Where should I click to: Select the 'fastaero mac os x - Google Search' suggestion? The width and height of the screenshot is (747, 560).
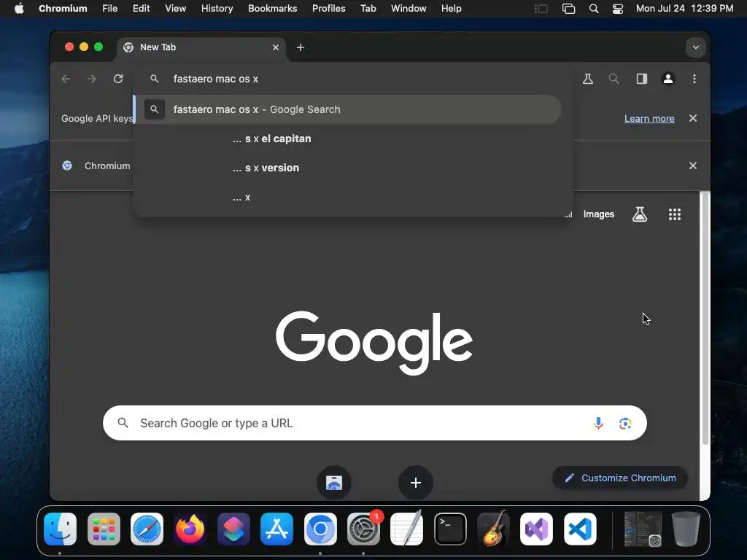[x=348, y=109]
